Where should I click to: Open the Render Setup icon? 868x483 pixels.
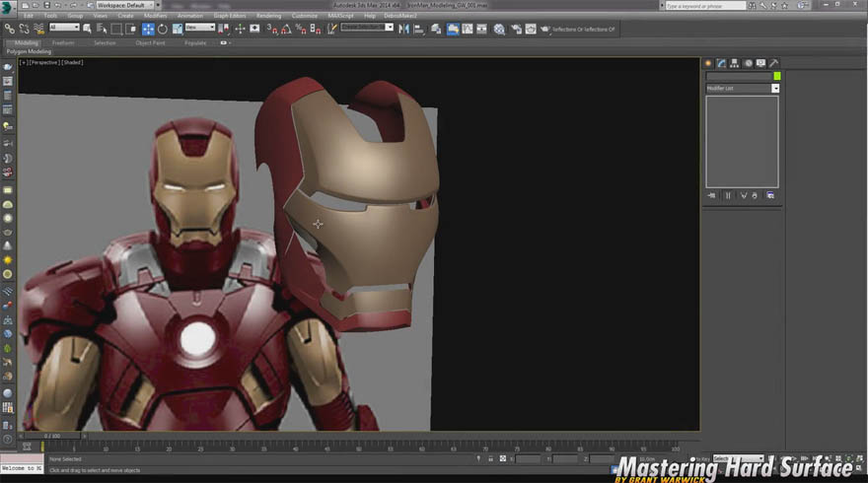(x=516, y=29)
